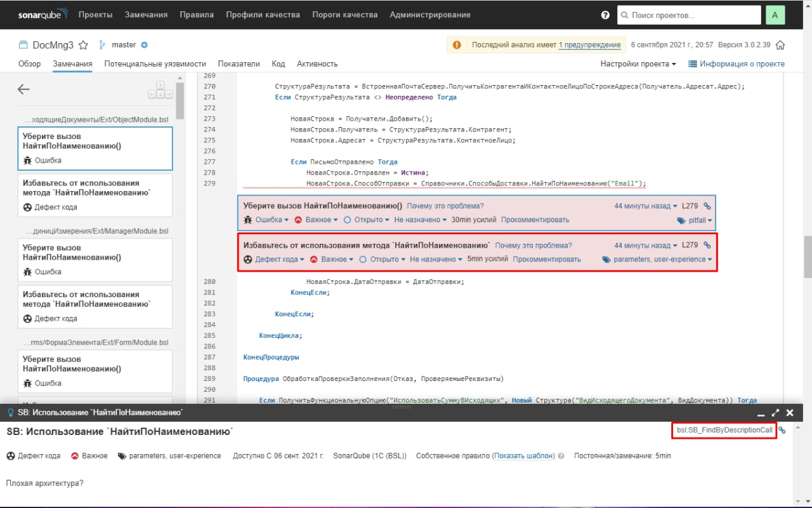Click the warning exclamation icon in analysis banner

click(x=457, y=45)
